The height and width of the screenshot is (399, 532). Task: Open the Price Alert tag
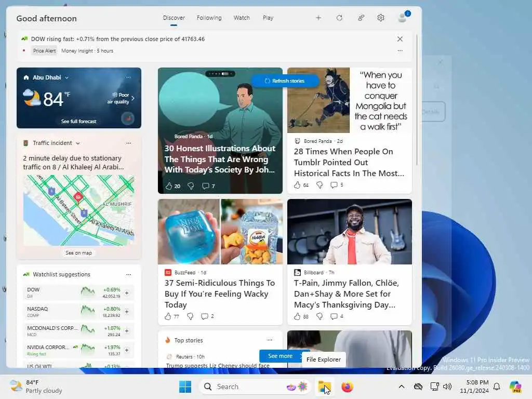[x=45, y=51]
